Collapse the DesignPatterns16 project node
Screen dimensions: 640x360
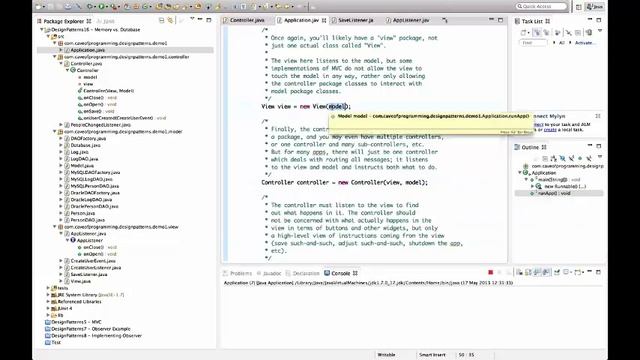click(42, 29)
